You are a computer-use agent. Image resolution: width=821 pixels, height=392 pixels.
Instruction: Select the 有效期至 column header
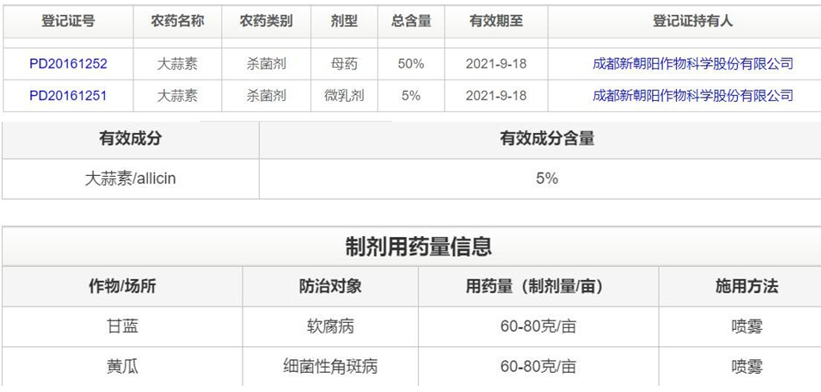(496, 21)
